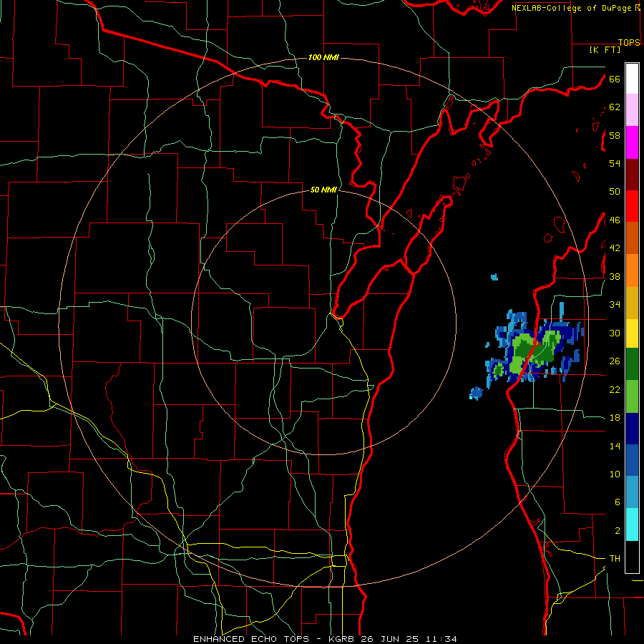The height and width of the screenshot is (644, 644).
Task: Click the legend value 26
Action: pos(615,361)
